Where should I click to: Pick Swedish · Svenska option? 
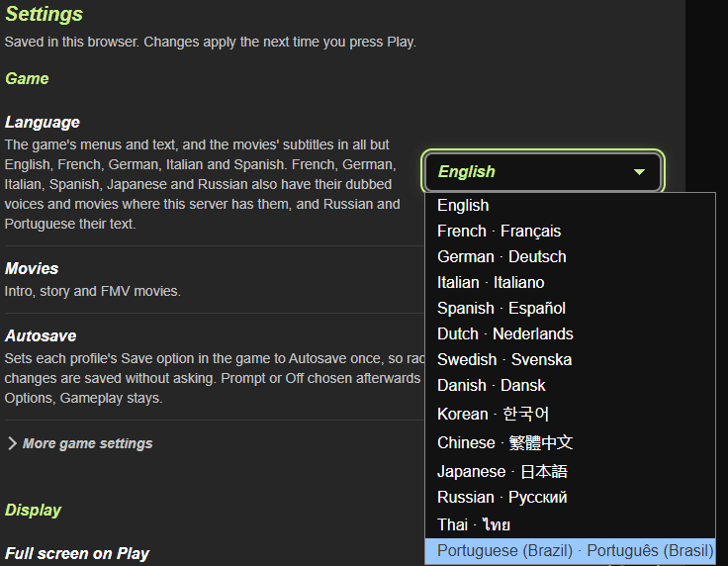click(x=570, y=359)
